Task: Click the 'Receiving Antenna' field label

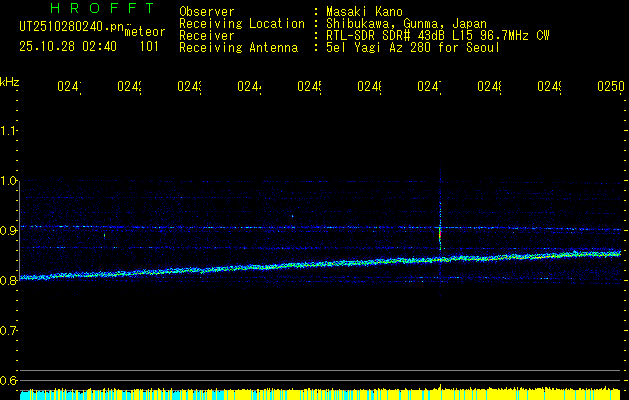Action: click(x=238, y=47)
